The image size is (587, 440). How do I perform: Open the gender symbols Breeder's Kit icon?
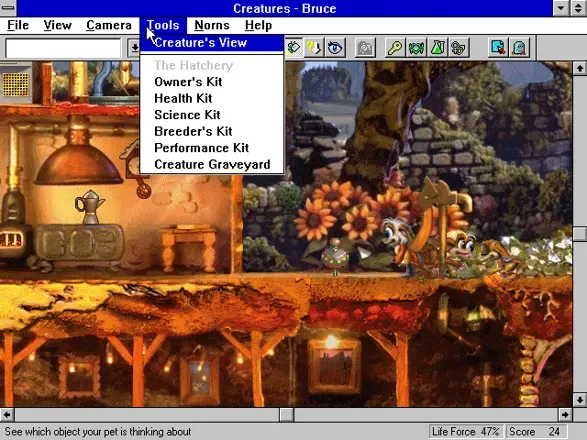point(459,48)
